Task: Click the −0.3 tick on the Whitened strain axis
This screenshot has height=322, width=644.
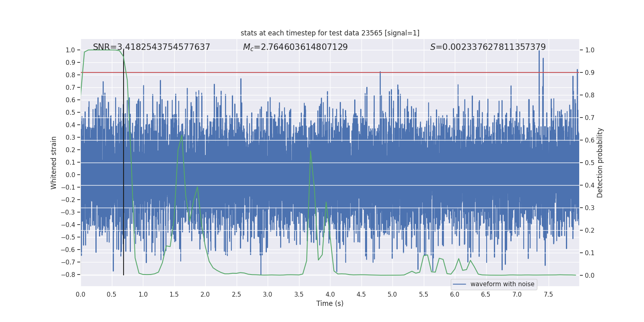Action: click(68, 213)
